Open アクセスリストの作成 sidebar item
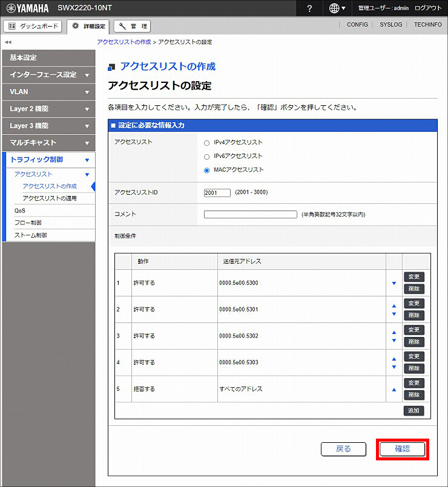Screen dimensions: 448x487 [50, 186]
